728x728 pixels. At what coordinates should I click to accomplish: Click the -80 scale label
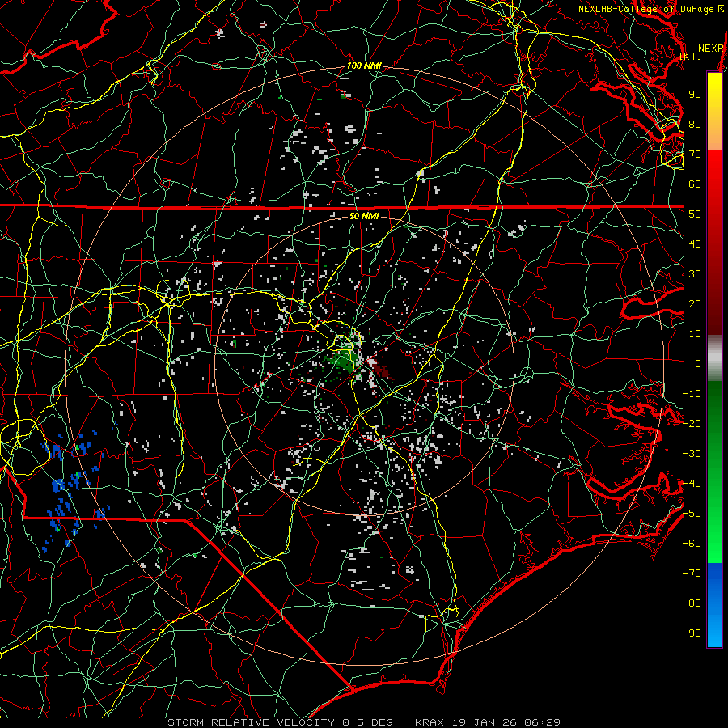coord(692,603)
